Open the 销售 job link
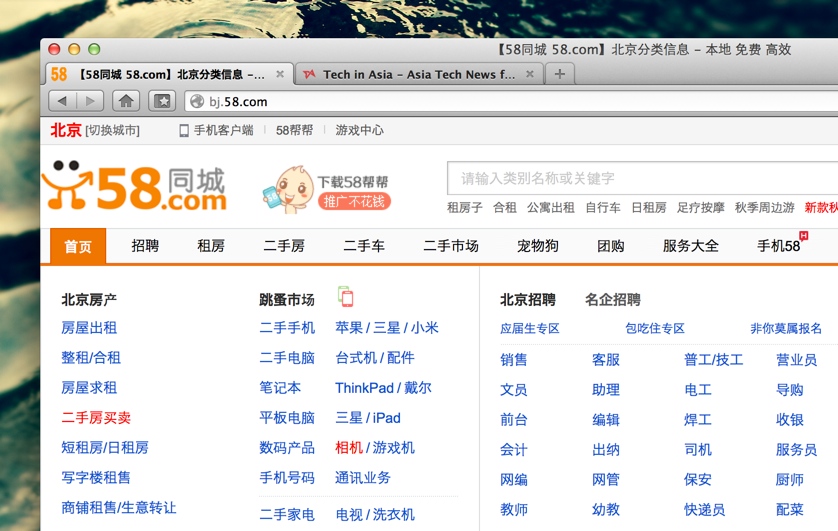Screen dimensions: 838x531 [514, 360]
